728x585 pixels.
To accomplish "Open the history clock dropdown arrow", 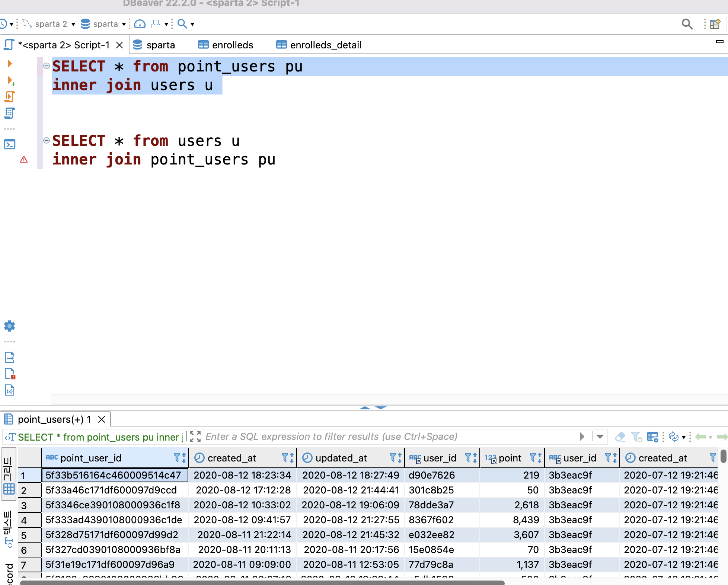I will tap(12, 25).
